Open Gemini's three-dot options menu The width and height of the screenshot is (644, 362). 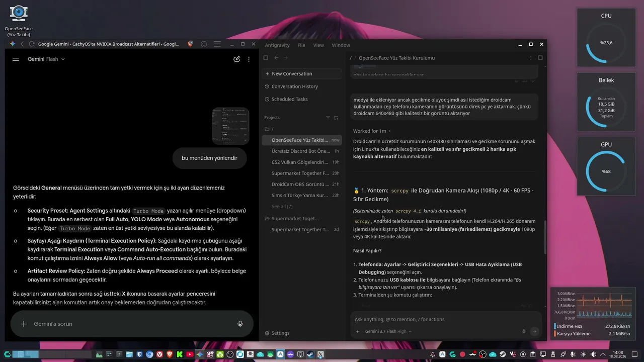(x=249, y=59)
